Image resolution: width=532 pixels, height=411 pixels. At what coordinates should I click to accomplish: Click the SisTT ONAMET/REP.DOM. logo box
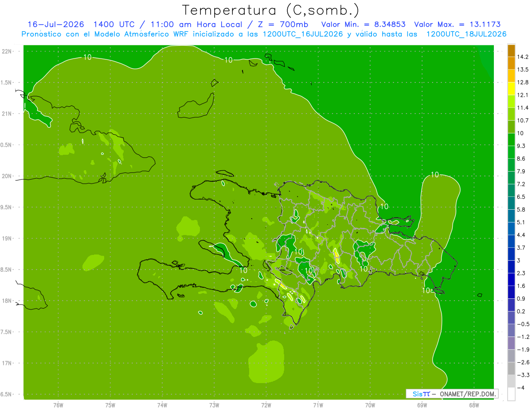pyautogui.click(x=452, y=394)
